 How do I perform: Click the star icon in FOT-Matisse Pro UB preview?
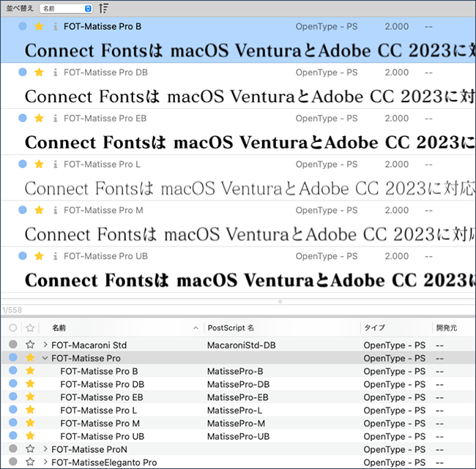[39, 256]
